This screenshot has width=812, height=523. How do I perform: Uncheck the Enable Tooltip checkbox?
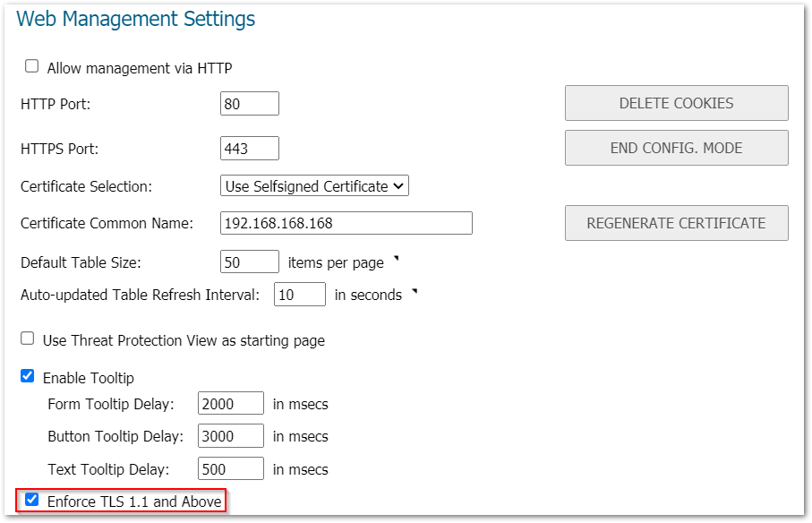click(28, 377)
